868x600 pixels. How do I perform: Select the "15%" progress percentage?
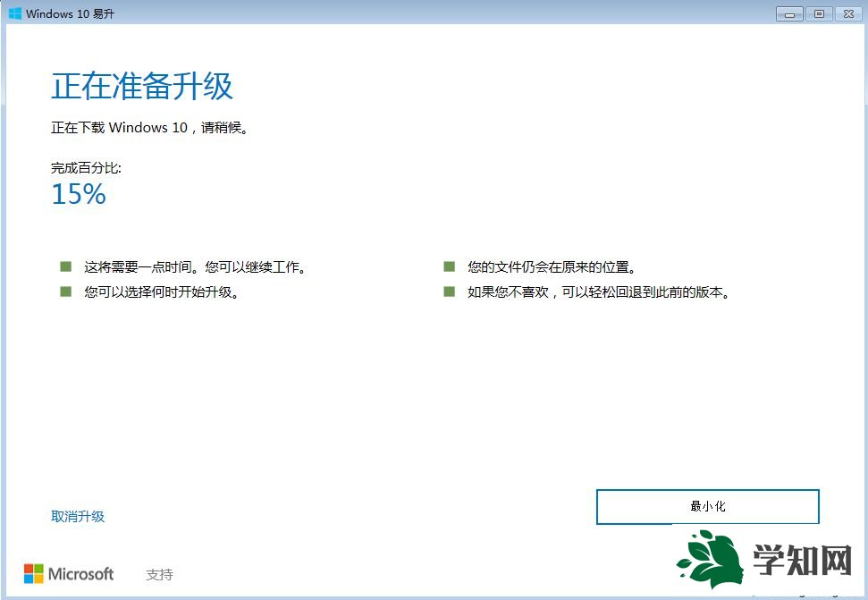coord(77,194)
